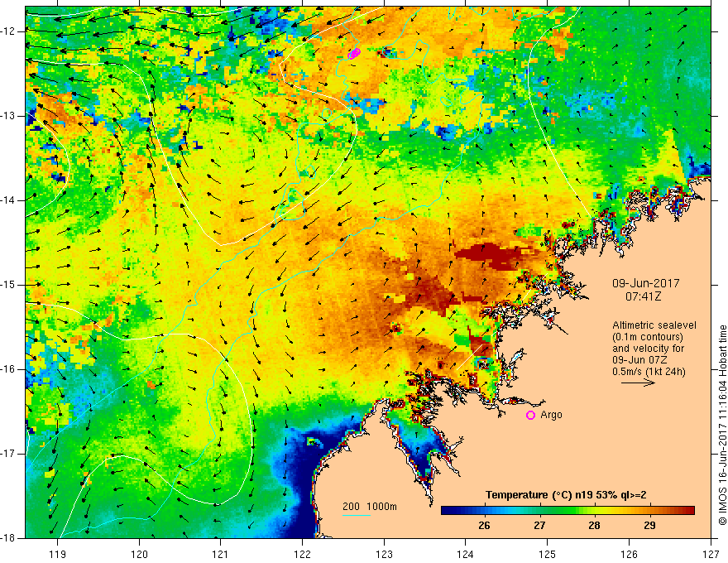Click the cyan 200 1000m isobath legend line
Viewport: 728px width, 563px height.
pyautogui.click(x=357, y=515)
